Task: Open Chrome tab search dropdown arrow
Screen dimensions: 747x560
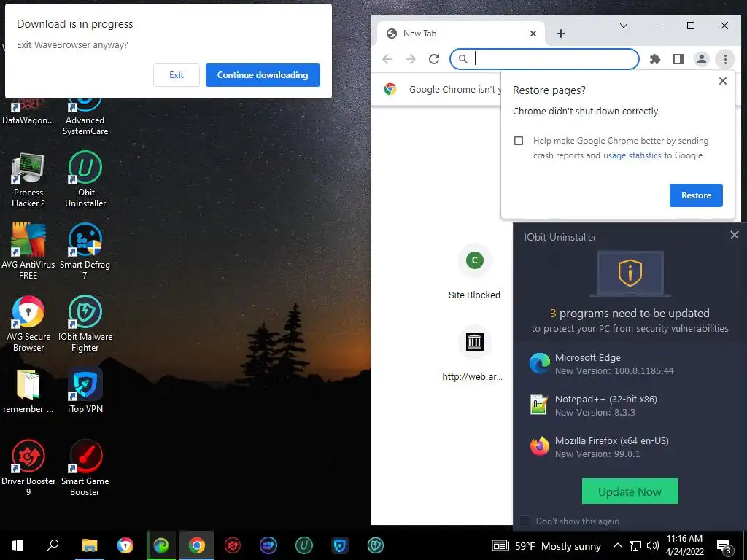Action: (x=623, y=26)
